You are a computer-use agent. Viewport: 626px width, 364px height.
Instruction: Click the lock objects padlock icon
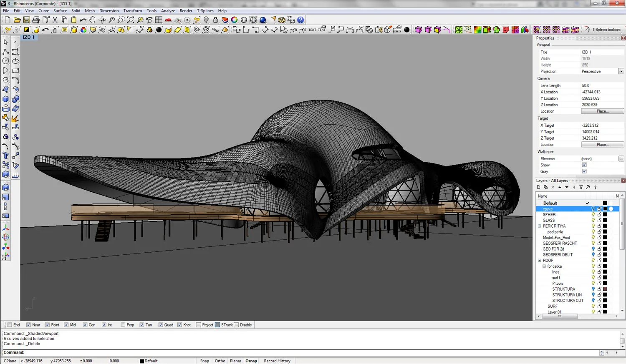(x=215, y=20)
